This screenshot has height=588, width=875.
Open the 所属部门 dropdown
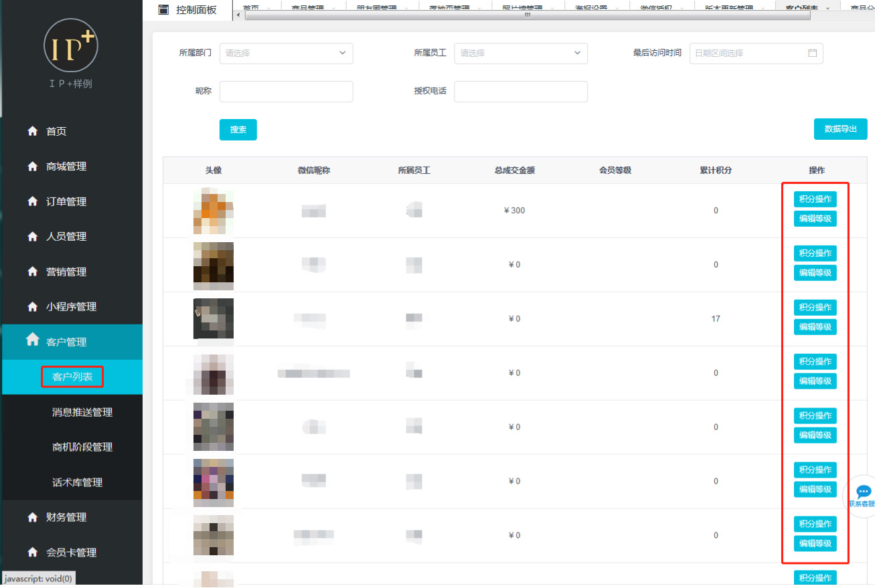(x=286, y=53)
